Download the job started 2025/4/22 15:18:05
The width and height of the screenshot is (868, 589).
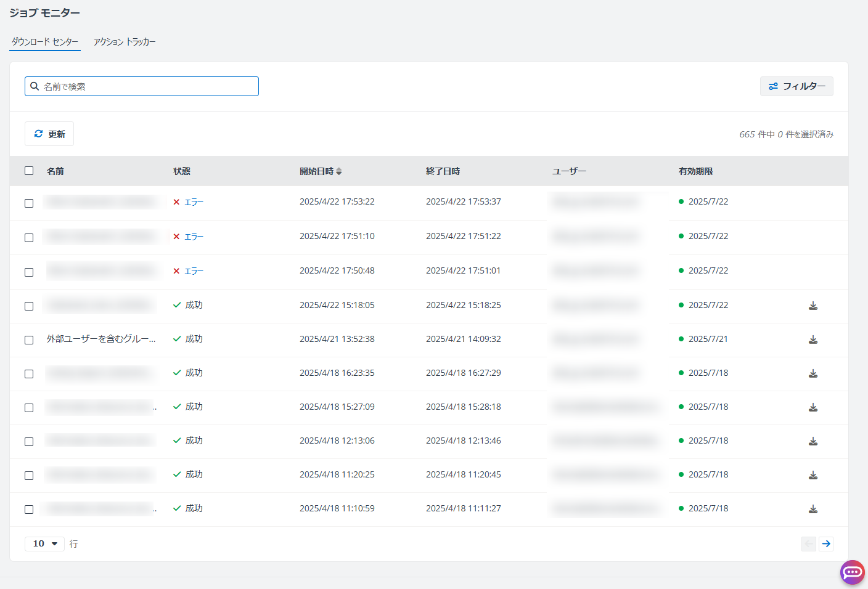813,306
